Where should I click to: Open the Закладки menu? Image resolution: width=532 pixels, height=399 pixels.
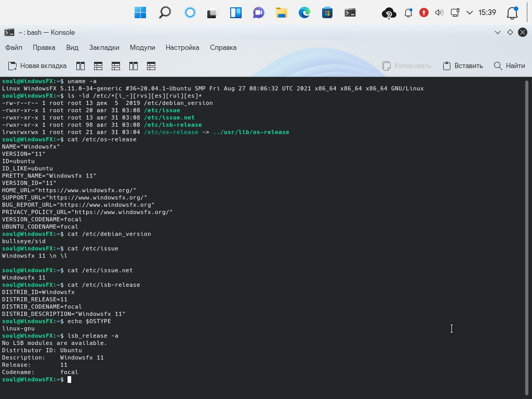(104, 47)
